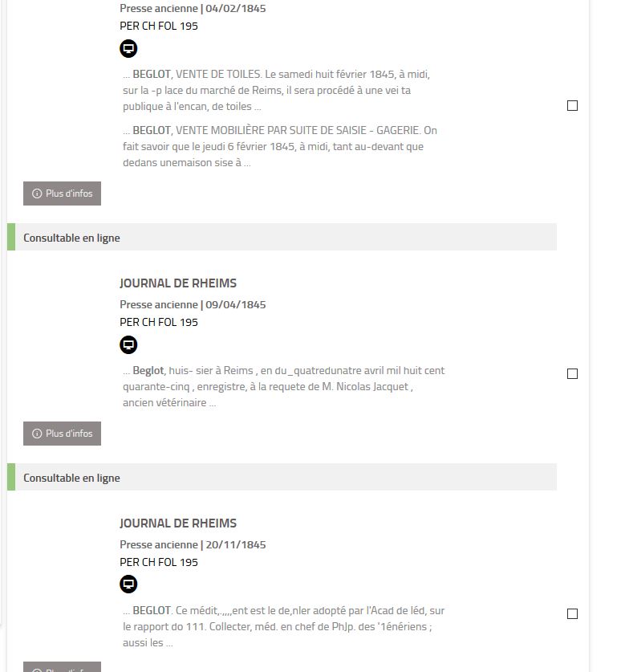Tick checkbox beside the 09/04/1845 result
The height and width of the screenshot is (672, 621).
(x=572, y=374)
